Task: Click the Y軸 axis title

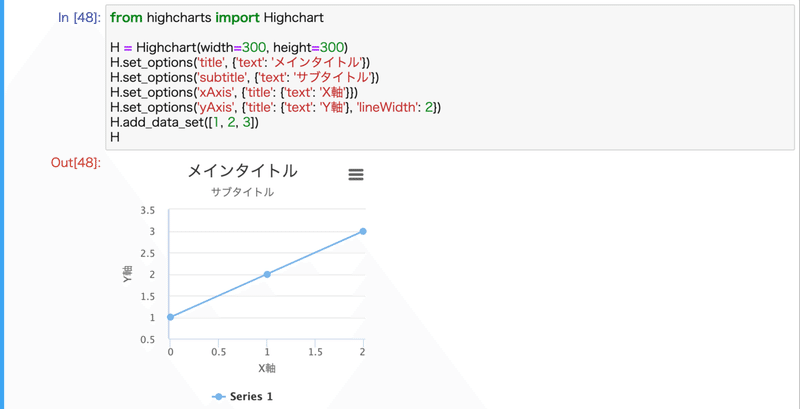Action: click(x=127, y=274)
